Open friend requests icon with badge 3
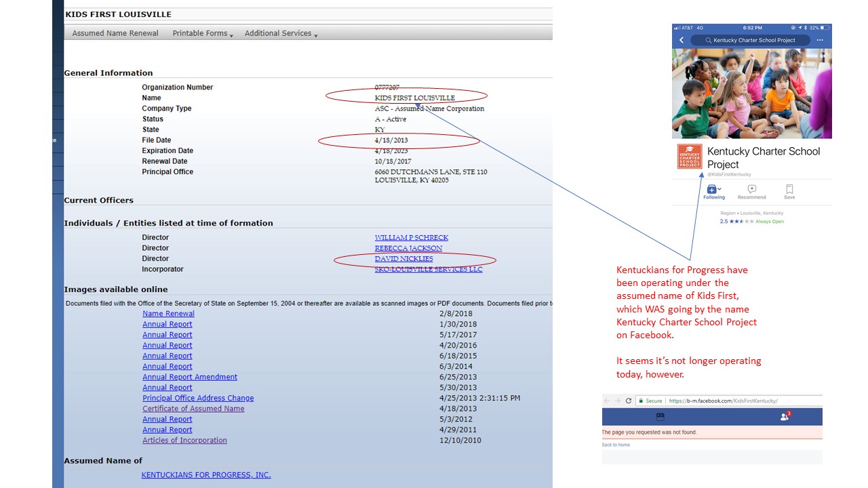 (x=785, y=417)
